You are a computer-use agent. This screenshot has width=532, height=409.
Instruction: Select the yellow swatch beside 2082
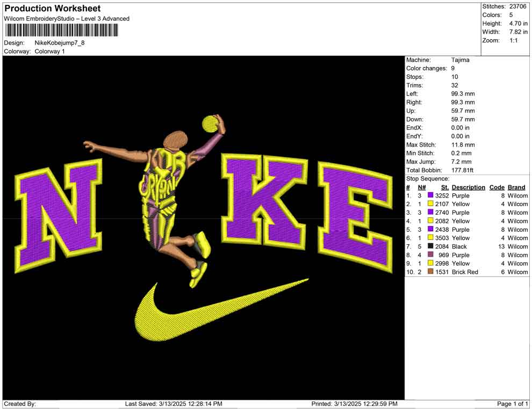click(x=430, y=221)
